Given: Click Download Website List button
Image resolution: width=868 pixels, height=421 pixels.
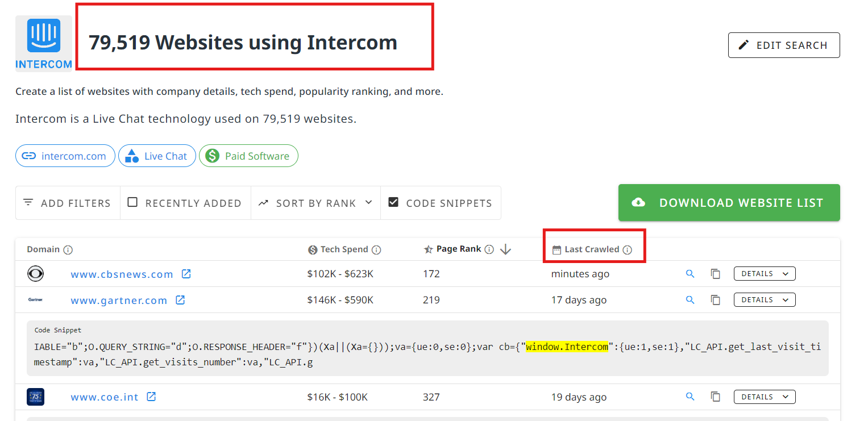Looking at the screenshot, I should 729,203.
